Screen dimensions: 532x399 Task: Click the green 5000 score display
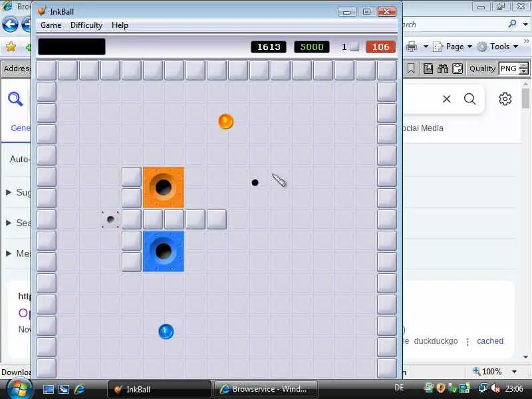312,47
